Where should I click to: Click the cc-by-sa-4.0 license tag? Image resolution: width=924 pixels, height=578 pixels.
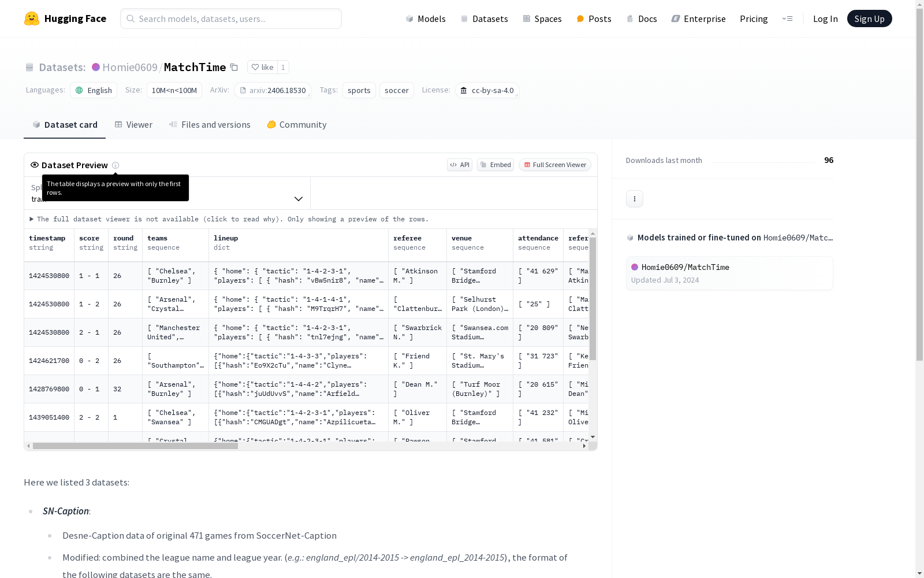[487, 90]
